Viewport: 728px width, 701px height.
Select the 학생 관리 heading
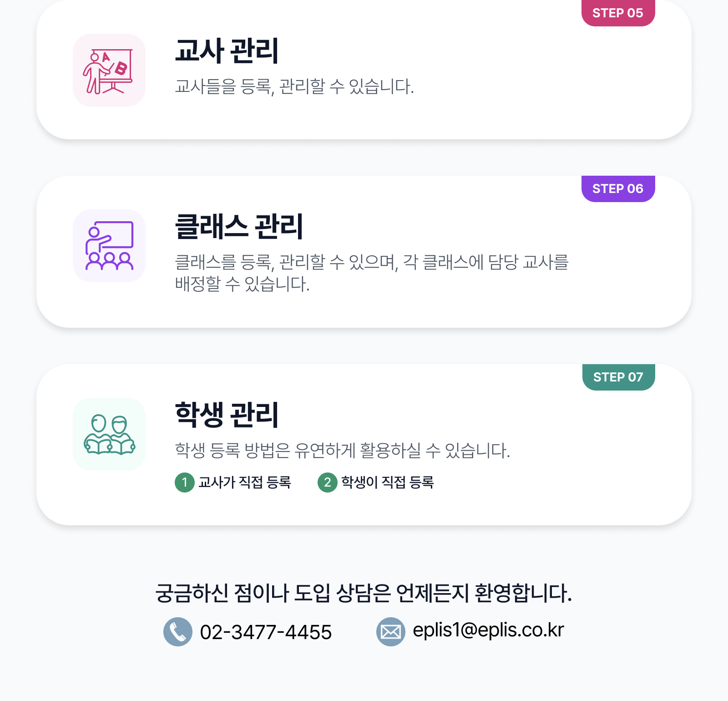click(x=227, y=415)
